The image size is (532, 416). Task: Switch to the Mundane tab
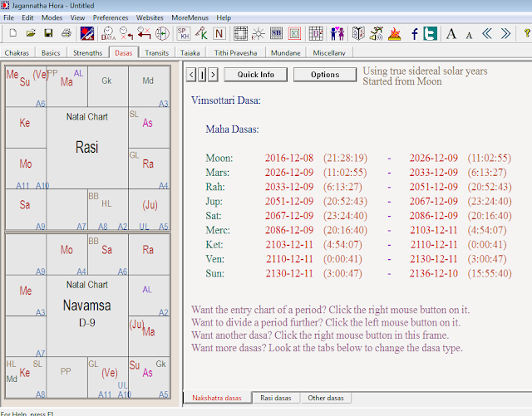(x=285, y=52)
